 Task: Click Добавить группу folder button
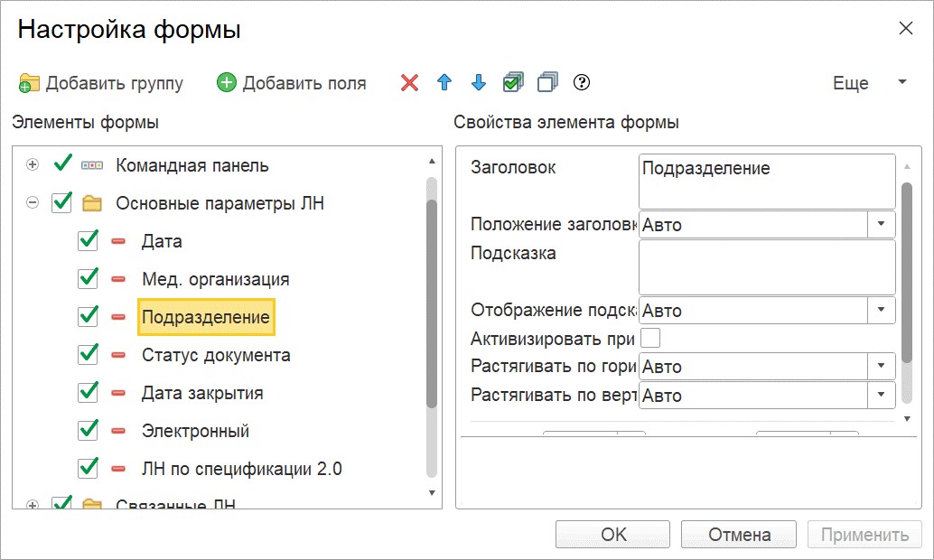pyautogui.click(x=101, y=83)
